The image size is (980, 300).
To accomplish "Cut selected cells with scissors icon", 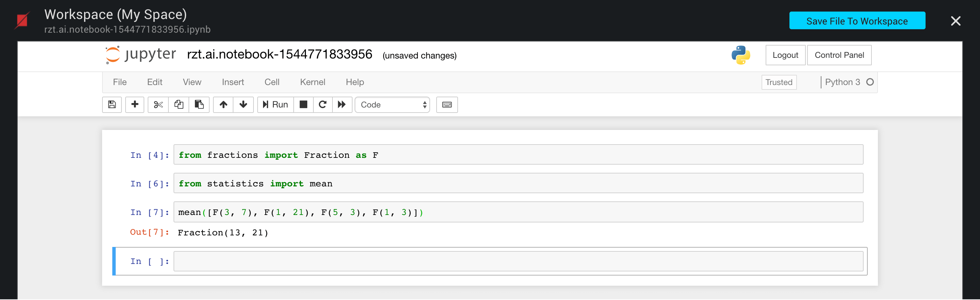I will 158,104.
